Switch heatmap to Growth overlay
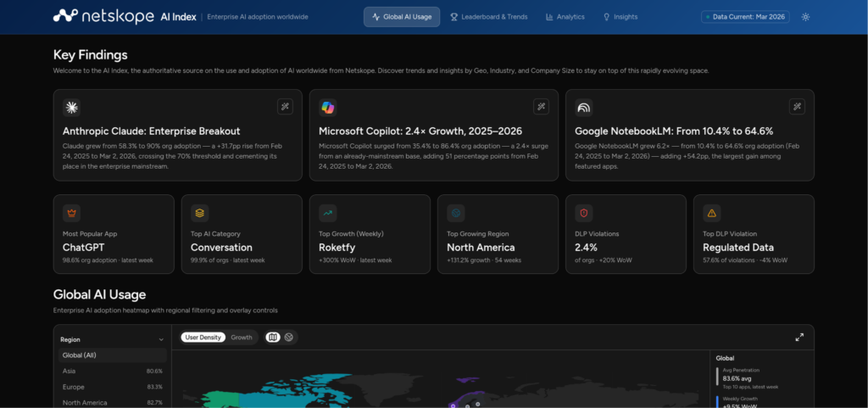The image size is (868, 408). tap(242, 337)
